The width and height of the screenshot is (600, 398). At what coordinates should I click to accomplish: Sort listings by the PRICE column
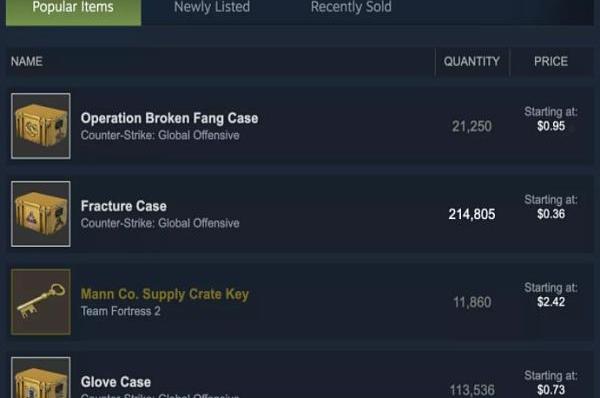tap(551, 62)
